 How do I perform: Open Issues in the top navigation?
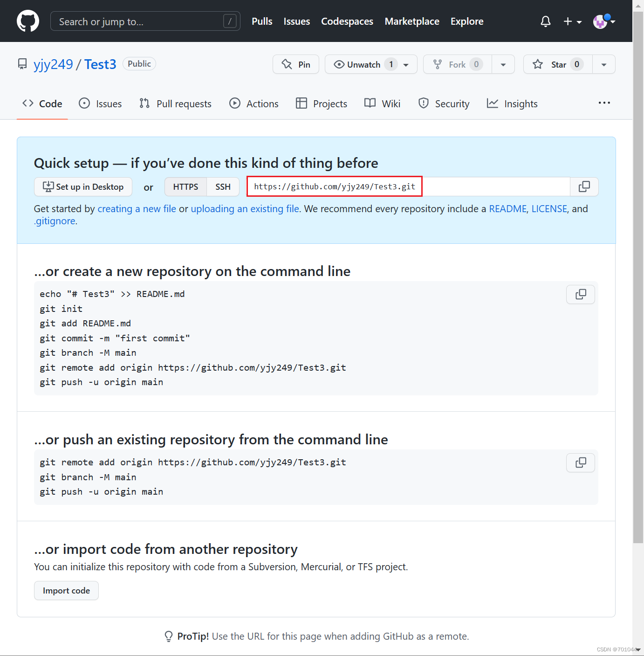click(x=297, y=21)
